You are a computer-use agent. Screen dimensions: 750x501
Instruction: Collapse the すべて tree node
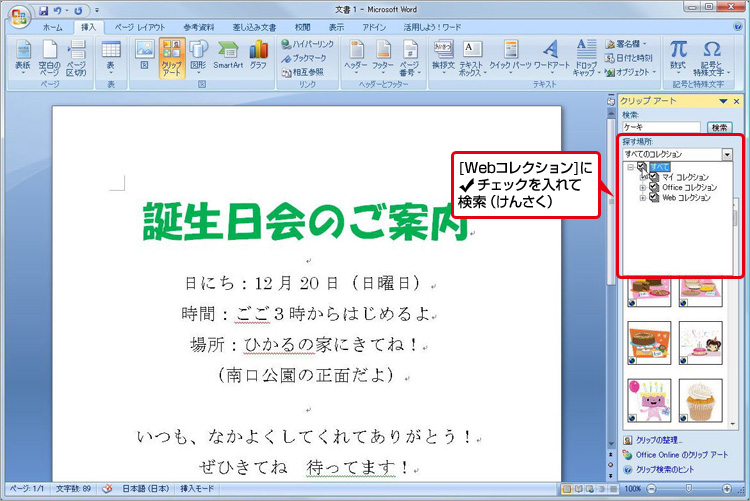[x=630, y=167]
